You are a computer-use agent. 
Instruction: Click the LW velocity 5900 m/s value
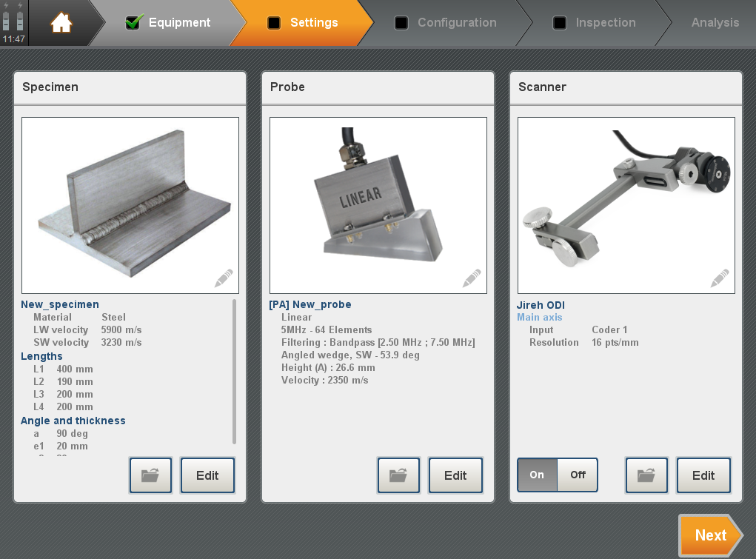tap(121, 330)
